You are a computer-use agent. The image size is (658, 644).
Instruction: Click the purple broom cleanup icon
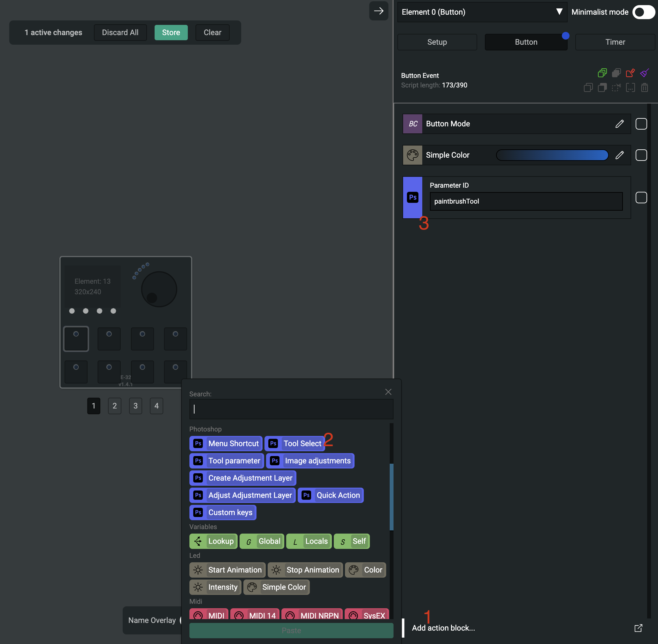[x=644, y=73]
